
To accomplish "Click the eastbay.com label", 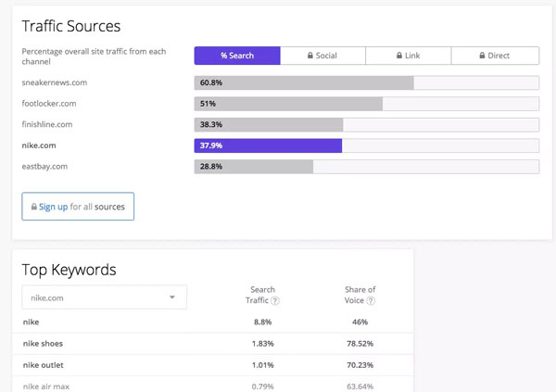I will click(44, 167).
